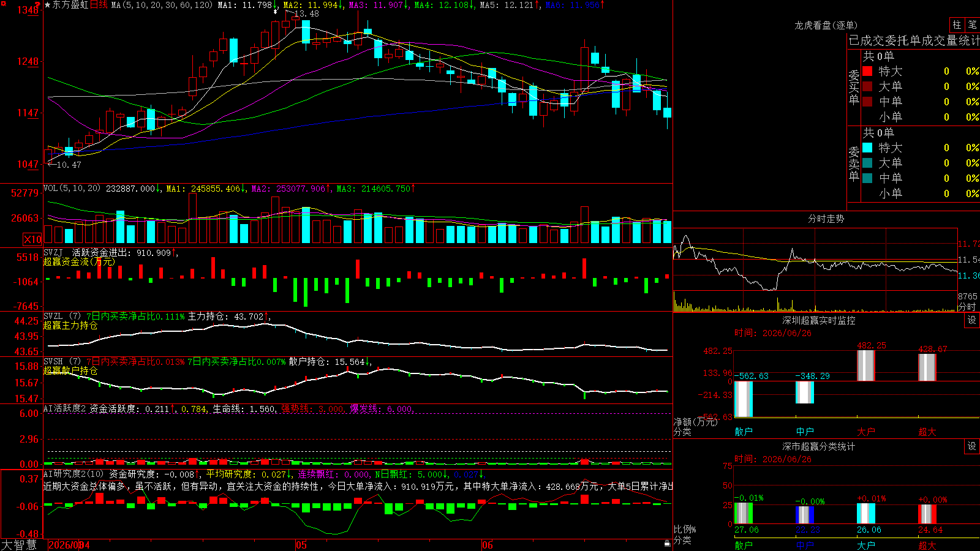
Task: Click the dark red 大单 buy-order swatch
Action: [867, 86]
